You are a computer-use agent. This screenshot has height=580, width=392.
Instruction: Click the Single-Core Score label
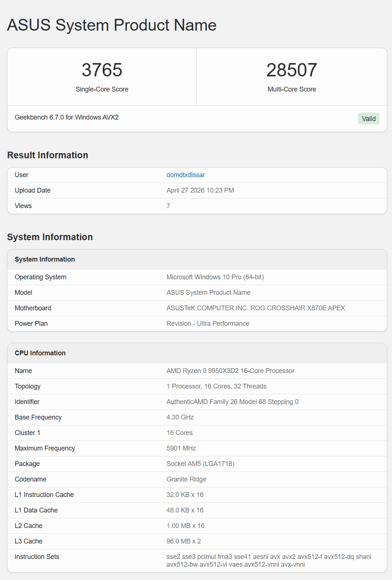tap(102, 89)
